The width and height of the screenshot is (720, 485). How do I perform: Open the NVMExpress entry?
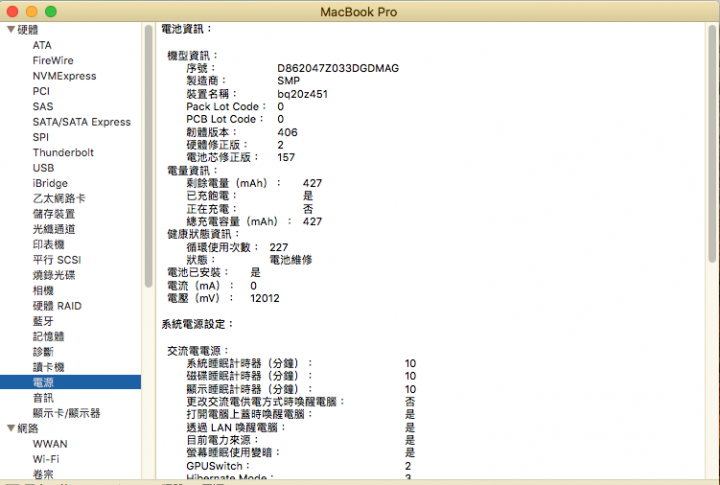tap(64, 76)
